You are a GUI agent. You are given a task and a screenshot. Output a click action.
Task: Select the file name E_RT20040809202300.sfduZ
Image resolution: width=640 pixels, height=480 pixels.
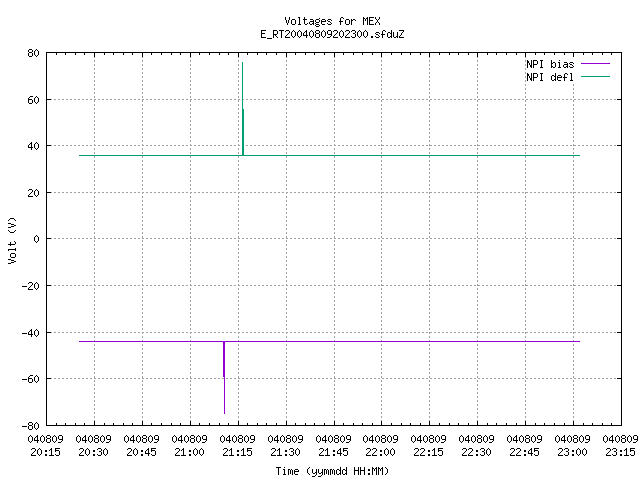[332, 34]
